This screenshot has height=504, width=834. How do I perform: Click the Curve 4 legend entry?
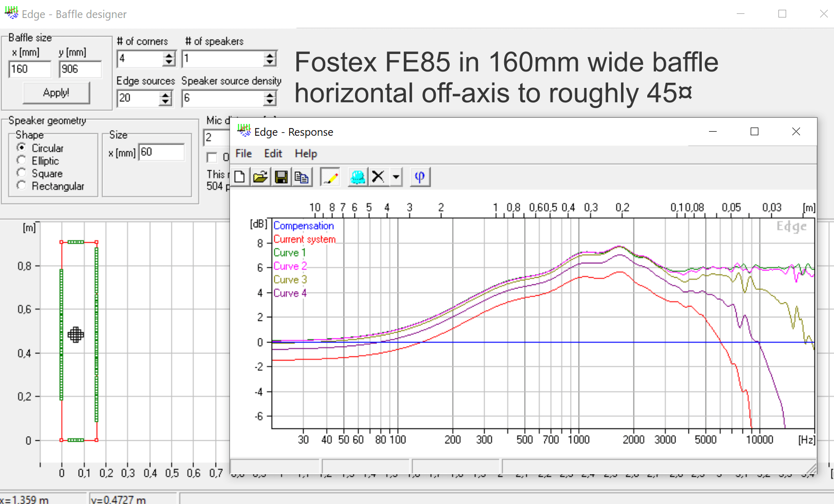tap(290, 293)
